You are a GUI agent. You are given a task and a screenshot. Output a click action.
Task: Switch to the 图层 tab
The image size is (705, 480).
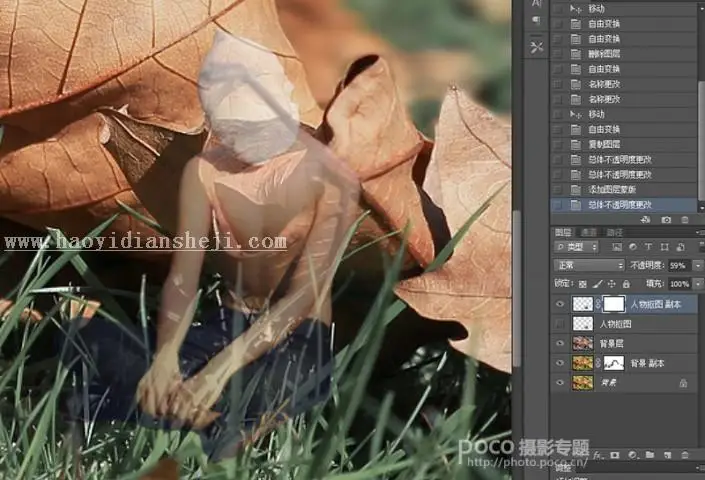(x=563, y=232)
